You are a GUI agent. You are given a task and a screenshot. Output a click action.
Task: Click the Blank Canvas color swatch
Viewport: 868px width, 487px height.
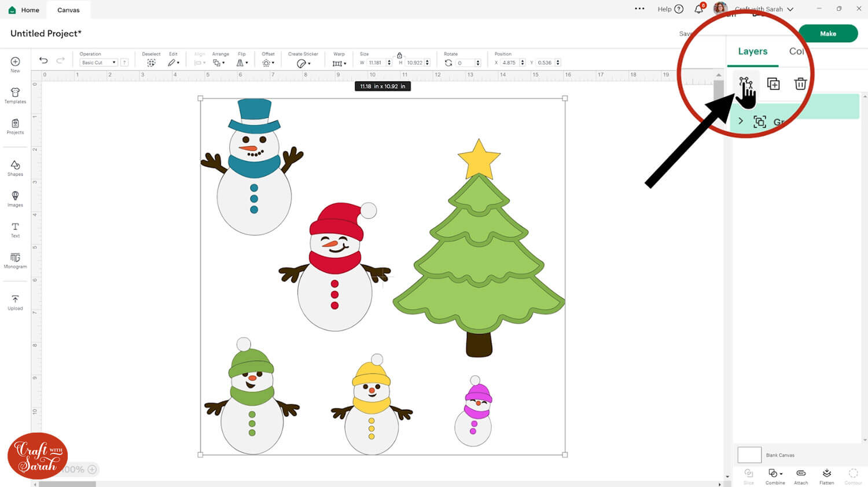click(x=749, y=455)
